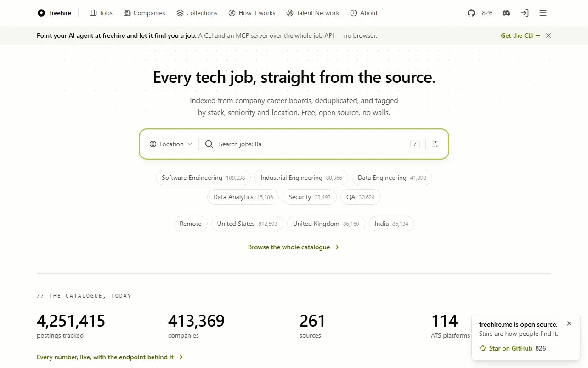Close the open source popup
The width and height of the screenshot is (588, 368).
[x=569, y=323]
